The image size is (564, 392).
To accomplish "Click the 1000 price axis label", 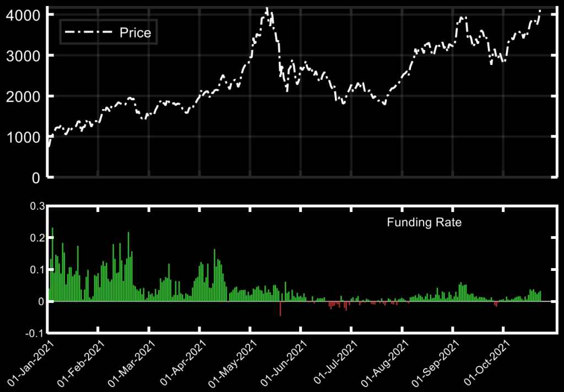I will click(x=22, y=137).
